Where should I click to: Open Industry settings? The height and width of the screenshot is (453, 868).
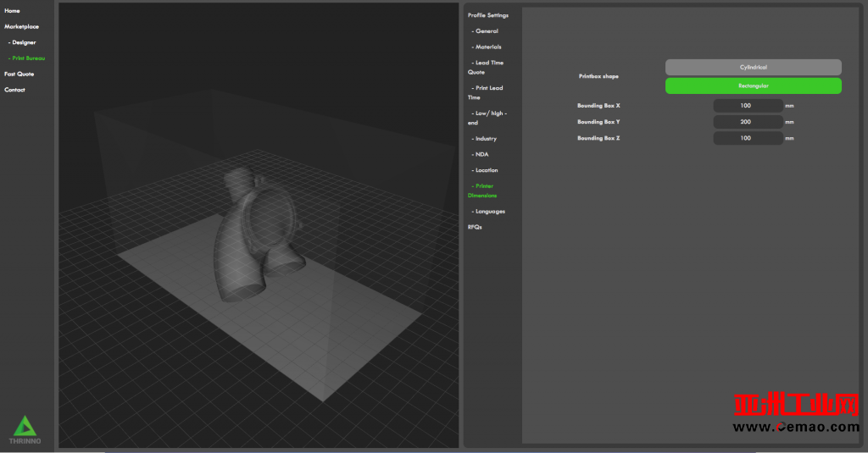(484, 138)
